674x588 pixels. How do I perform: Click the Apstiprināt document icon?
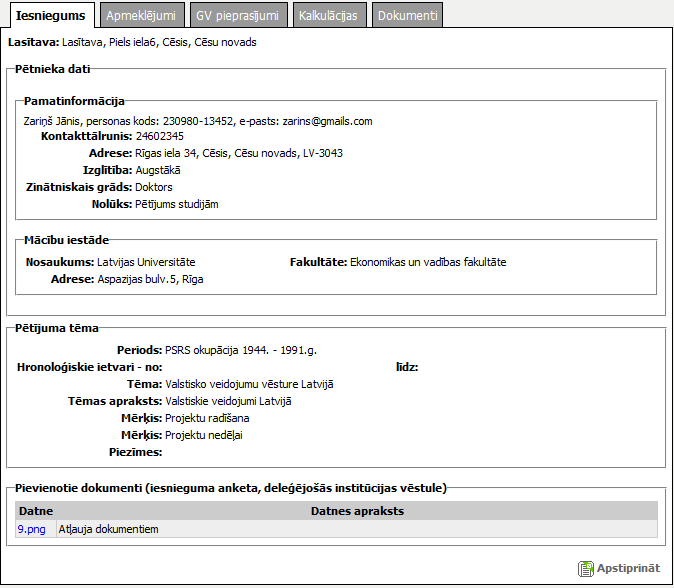click(586, 568)
